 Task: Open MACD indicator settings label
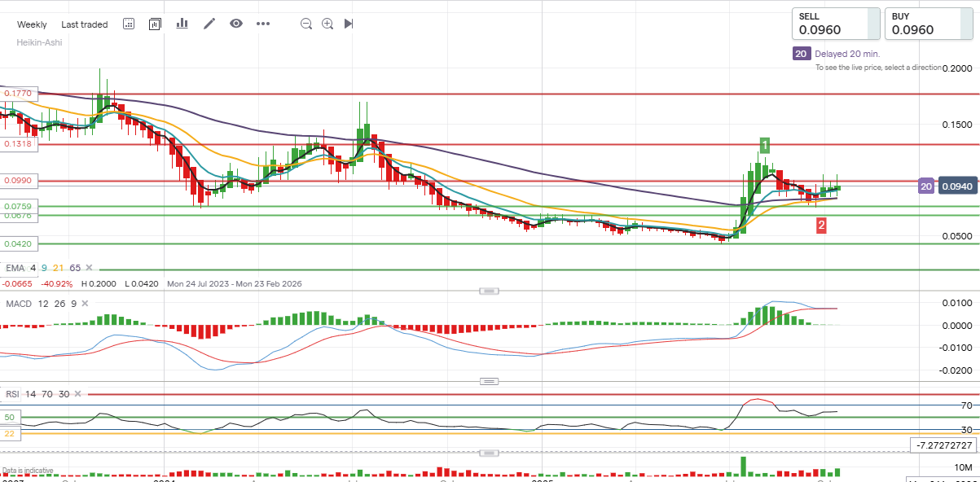click(18, 304)
